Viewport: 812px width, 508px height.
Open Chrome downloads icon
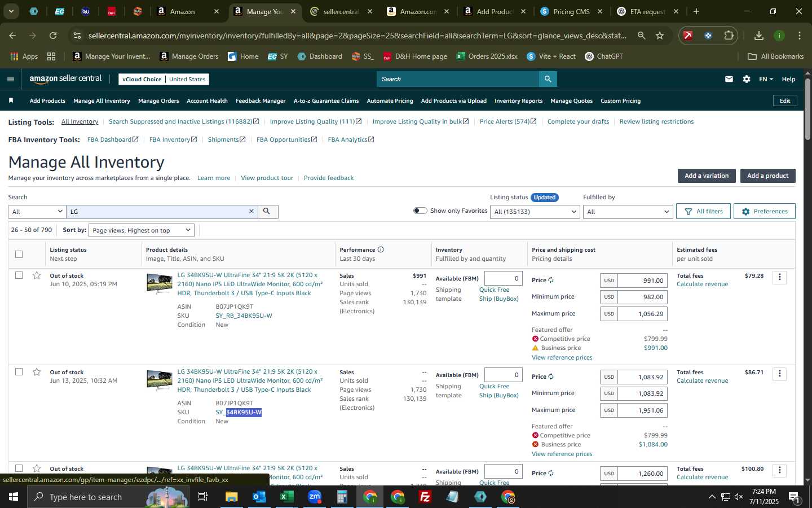[759, 36]
